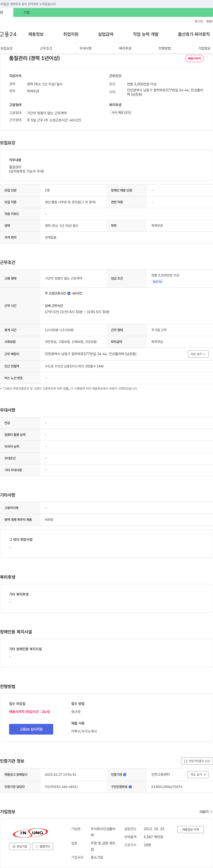
Task: Apply via 고용24 입사지원 button
Action: coord(31,729)
